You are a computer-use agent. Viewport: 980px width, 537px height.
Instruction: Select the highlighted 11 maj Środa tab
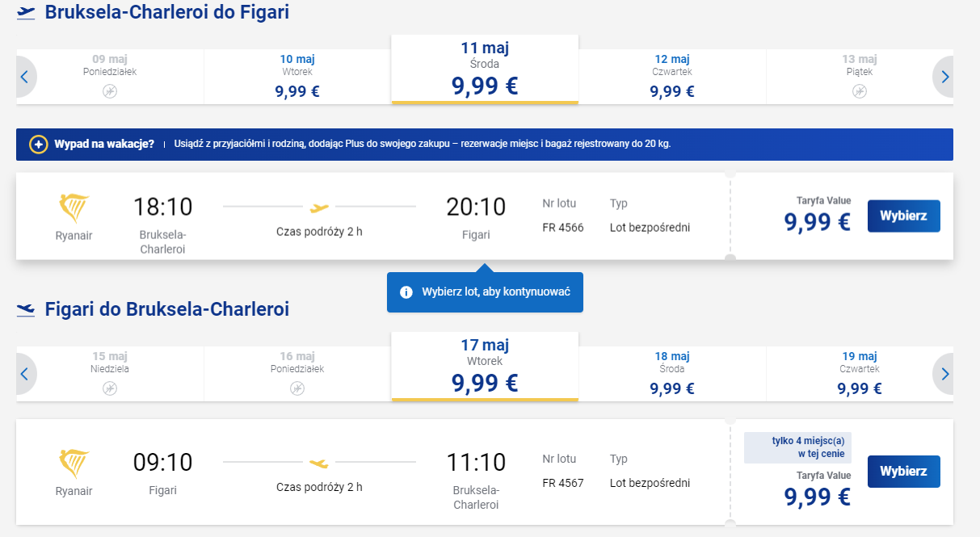485,69
